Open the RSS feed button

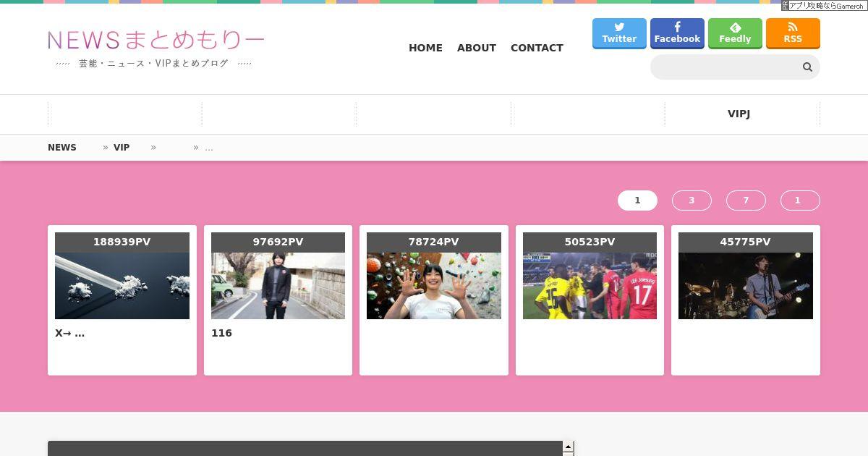tap(793, 33)
